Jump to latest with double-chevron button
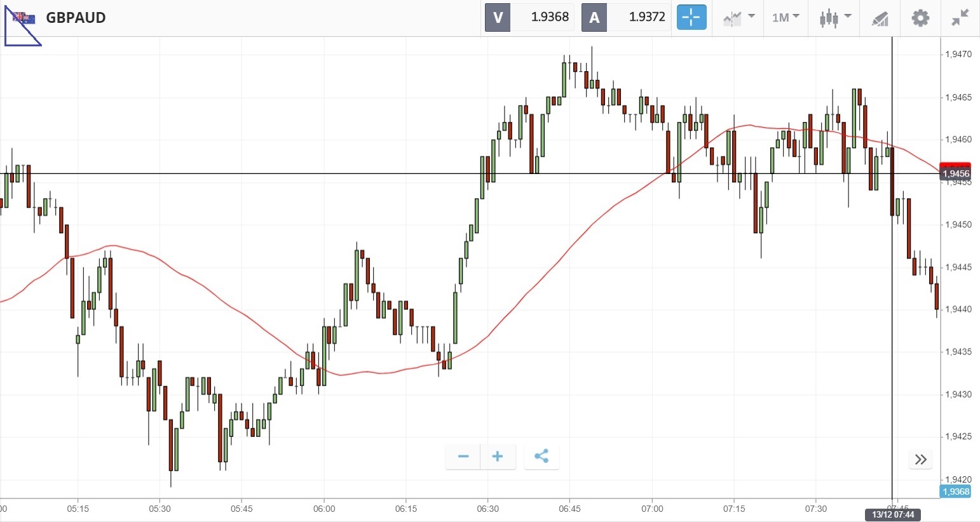The image size is (980, 522). tap(921, 459)
